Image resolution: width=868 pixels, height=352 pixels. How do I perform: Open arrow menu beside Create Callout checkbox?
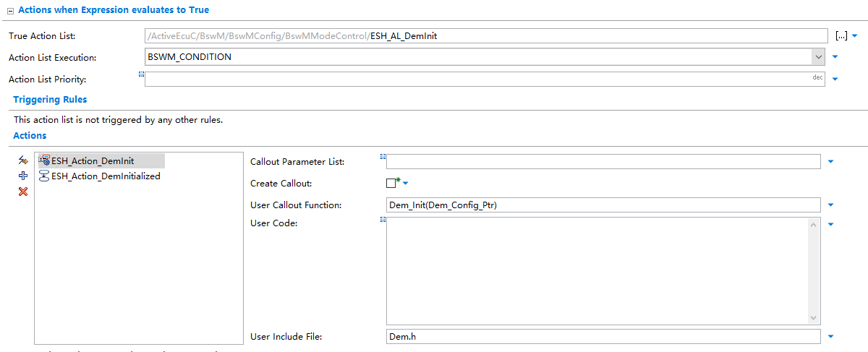(406, 184)
